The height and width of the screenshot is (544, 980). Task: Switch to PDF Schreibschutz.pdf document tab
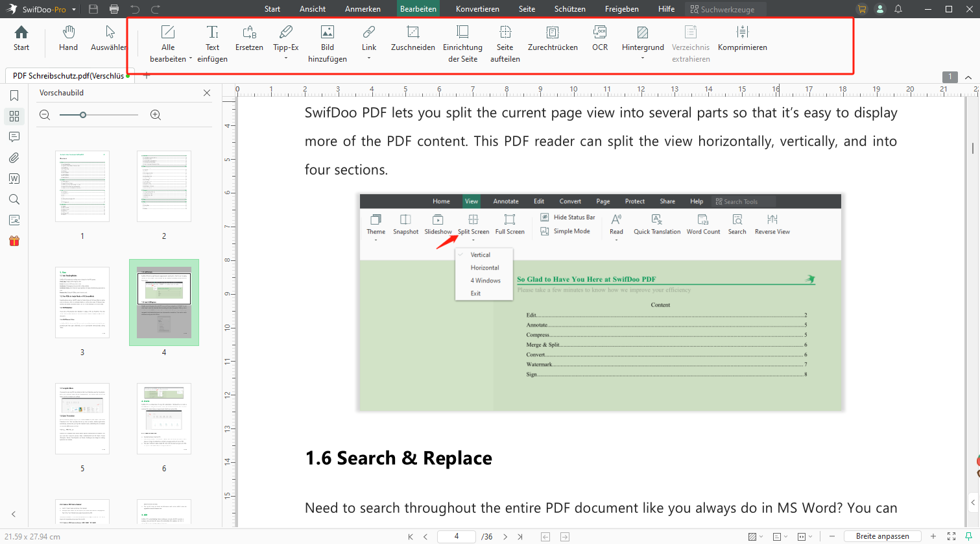[x=69, y=75]
